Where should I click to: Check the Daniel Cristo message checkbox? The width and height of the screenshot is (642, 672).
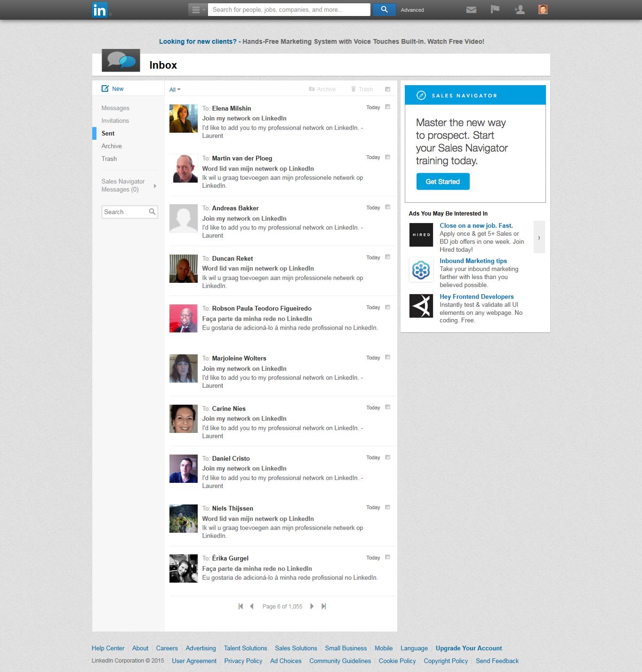tap(388, 457)
